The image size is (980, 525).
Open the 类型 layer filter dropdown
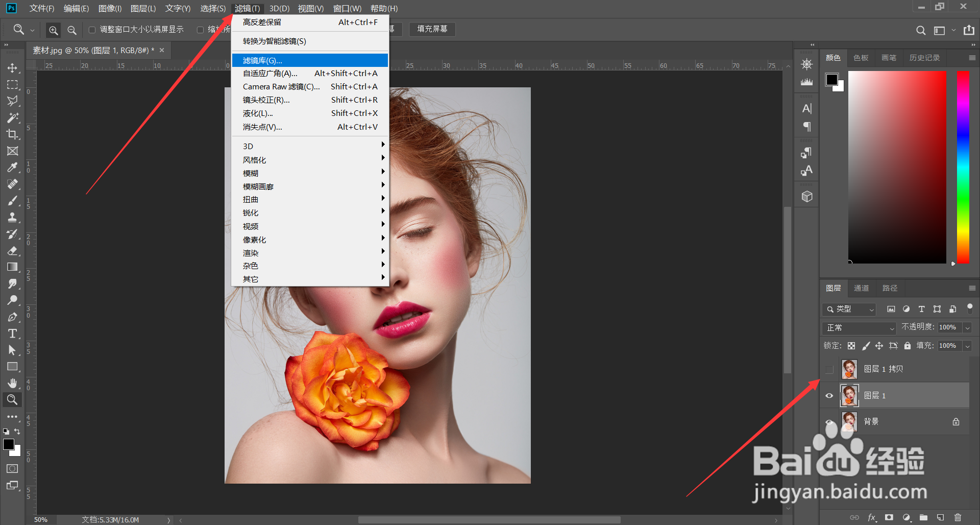849,309
